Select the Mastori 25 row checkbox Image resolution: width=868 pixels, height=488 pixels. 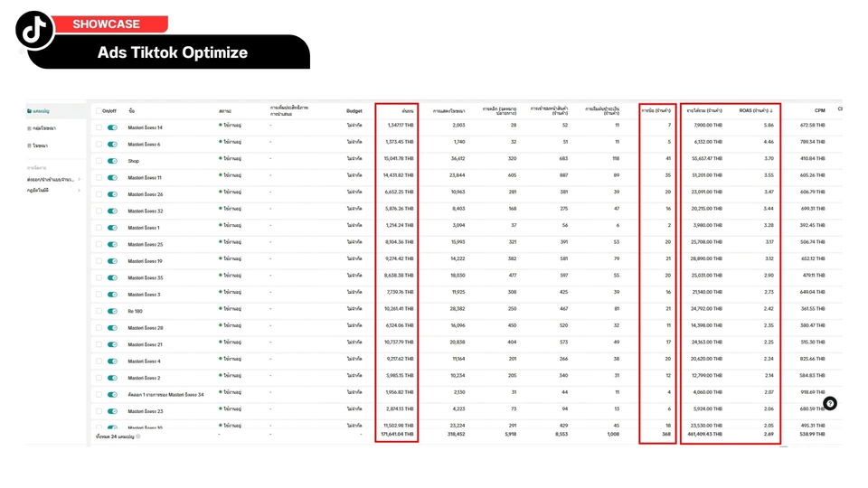pos(99,244)
